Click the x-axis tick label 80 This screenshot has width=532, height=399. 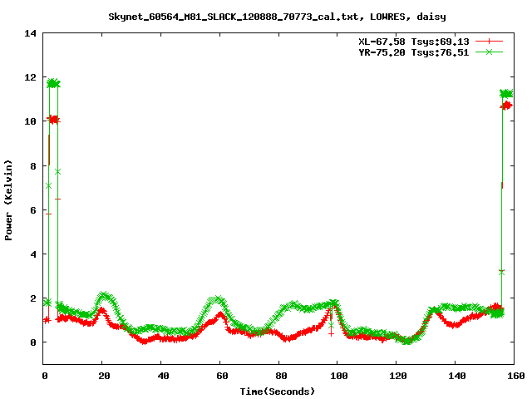click(x=281, y=376)
